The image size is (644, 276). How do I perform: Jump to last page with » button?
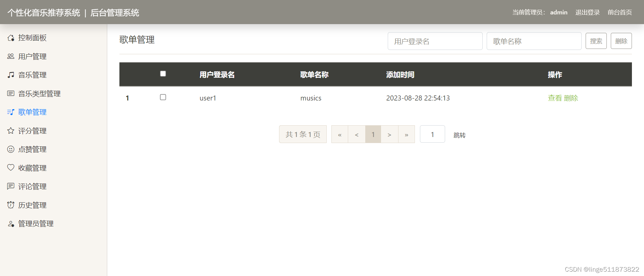(407, 134)
